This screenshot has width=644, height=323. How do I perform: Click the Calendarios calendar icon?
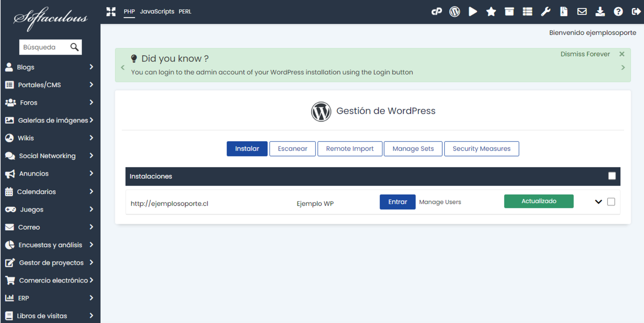(9, 192)
